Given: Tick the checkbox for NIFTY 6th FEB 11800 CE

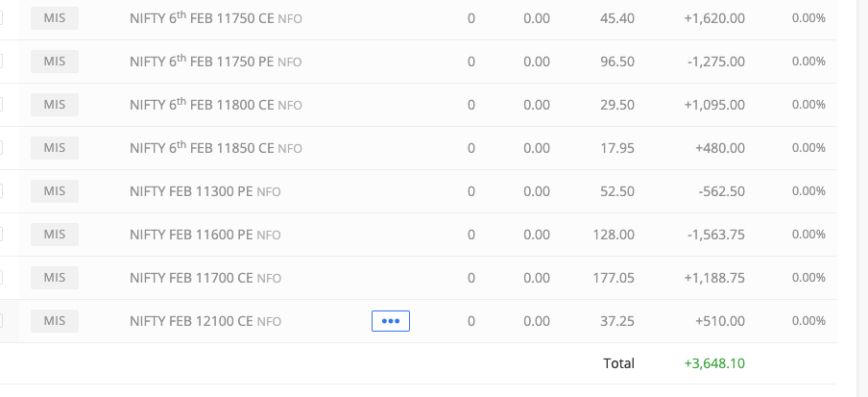Looking at the screenshot, I should click(x=0, y=105).
